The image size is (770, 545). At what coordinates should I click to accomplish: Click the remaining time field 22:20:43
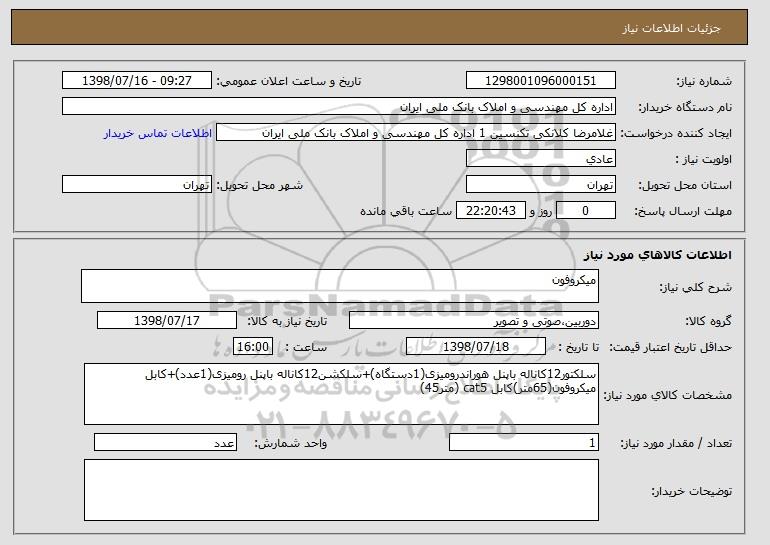pyautogui.click(x=491, y=211)
